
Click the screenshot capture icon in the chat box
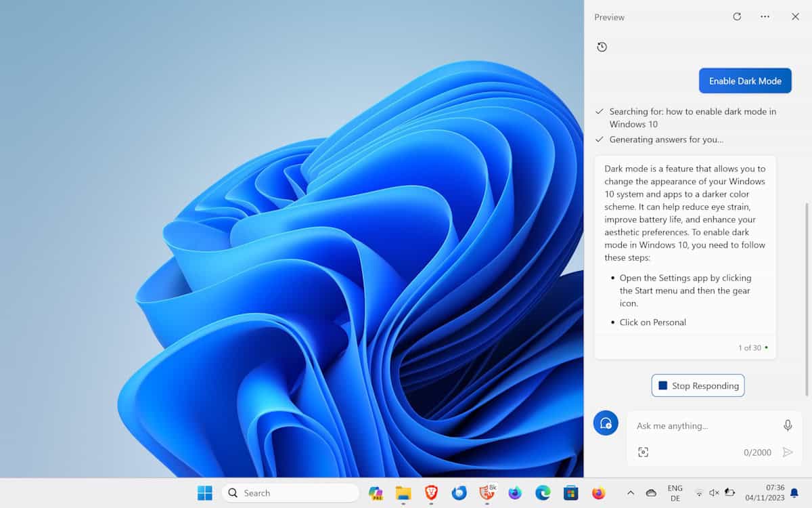pyautogui.click(x=643, y=452)
